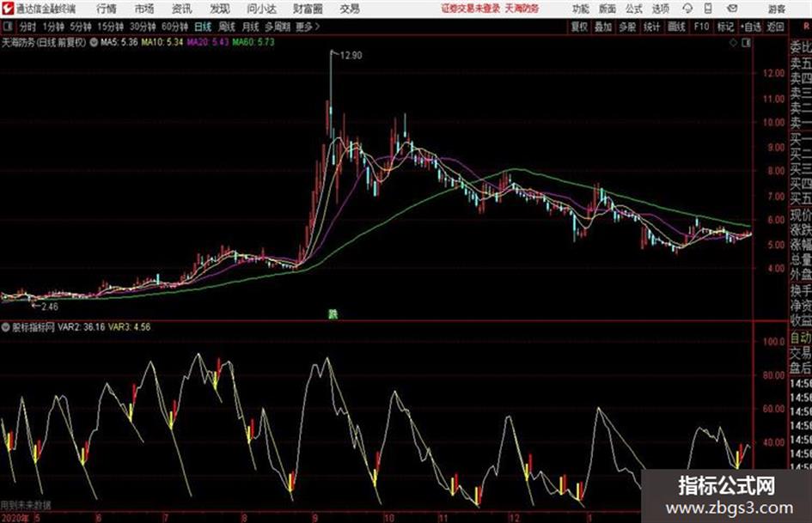Click the 股标指标网 indicator name
Screen dimensions: 812x523
34,327
